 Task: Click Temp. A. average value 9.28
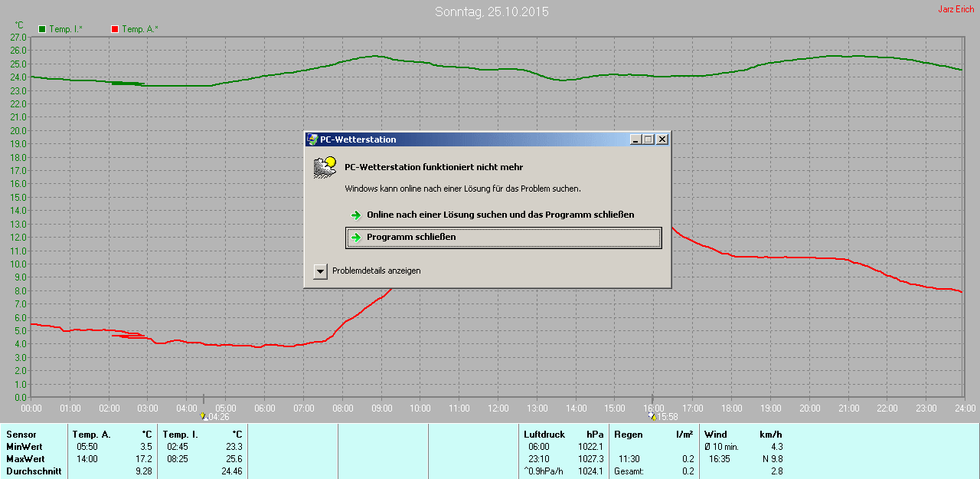point(145,471)
